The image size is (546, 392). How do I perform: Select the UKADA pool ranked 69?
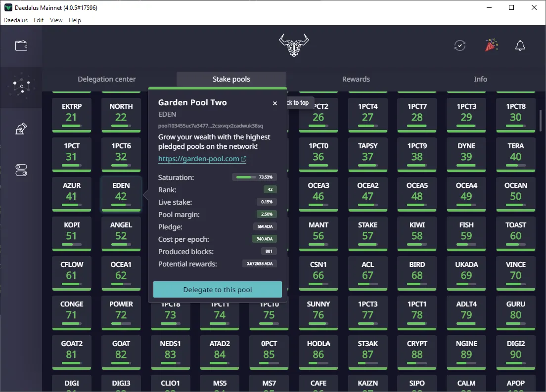click(466, 273)
